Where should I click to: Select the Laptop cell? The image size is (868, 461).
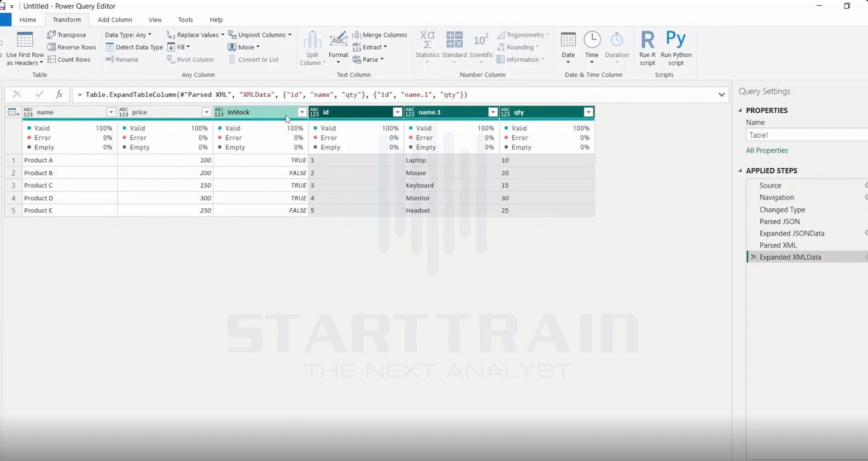(x=451, y=160)
